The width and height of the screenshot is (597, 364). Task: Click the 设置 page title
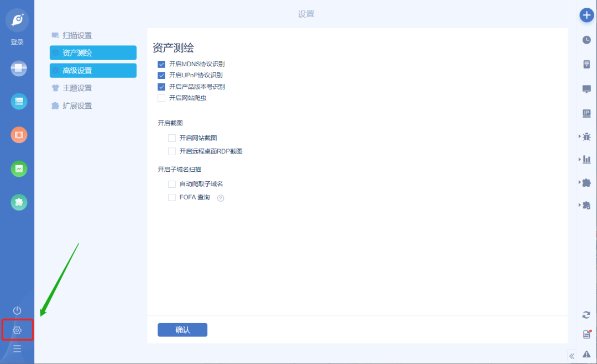[306, 14]
